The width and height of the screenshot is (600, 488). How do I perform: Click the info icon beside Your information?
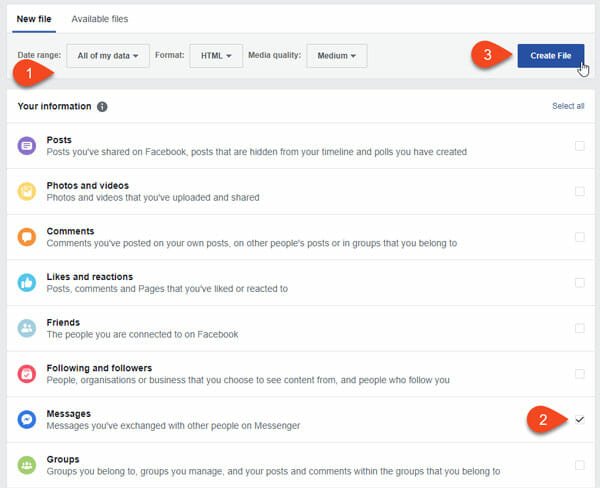coord(102,106)
